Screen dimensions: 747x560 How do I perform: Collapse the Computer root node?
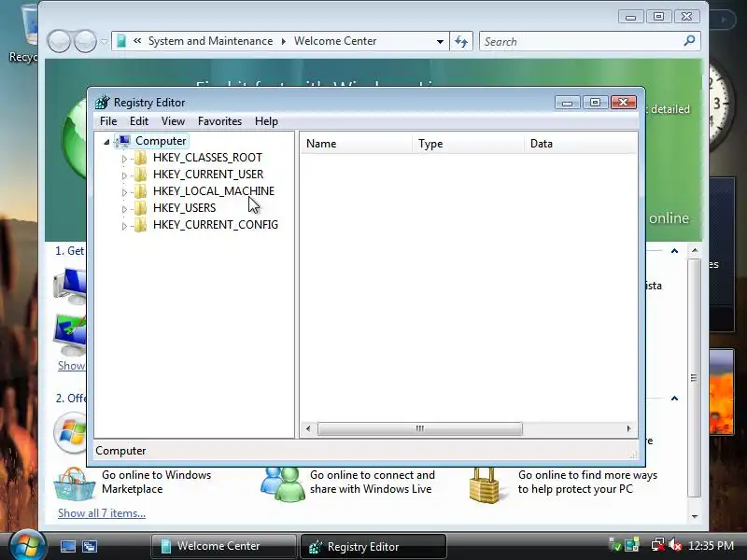pos(106,142)
